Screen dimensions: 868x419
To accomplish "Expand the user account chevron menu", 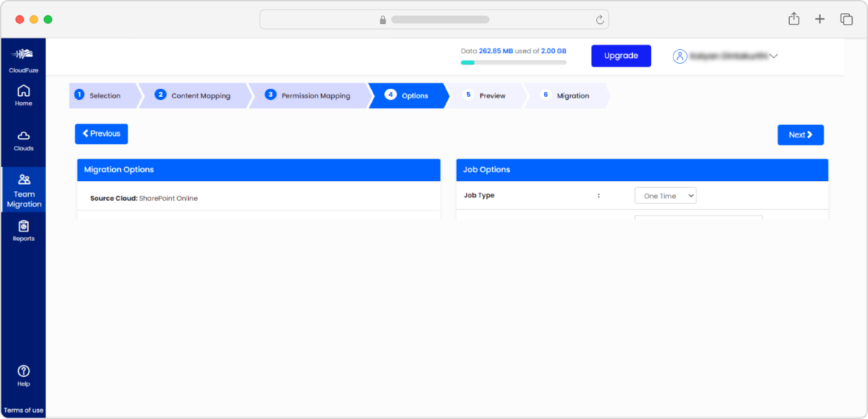I will click(775, 56).
